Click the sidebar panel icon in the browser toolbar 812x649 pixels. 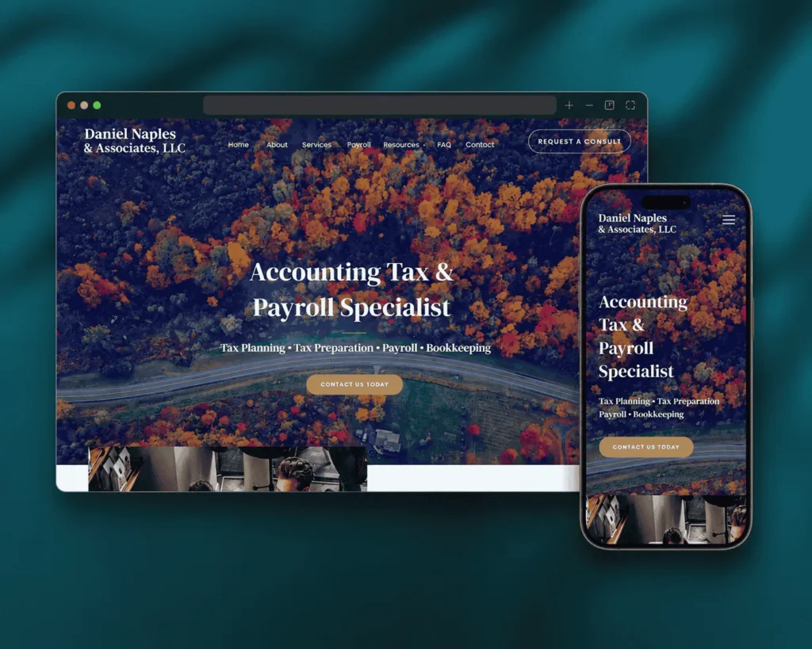610,105
